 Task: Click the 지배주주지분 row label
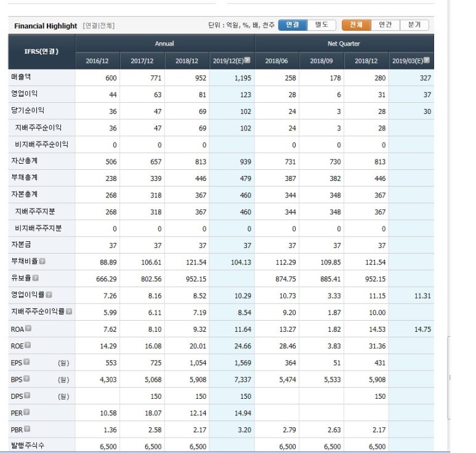(35, 211)
